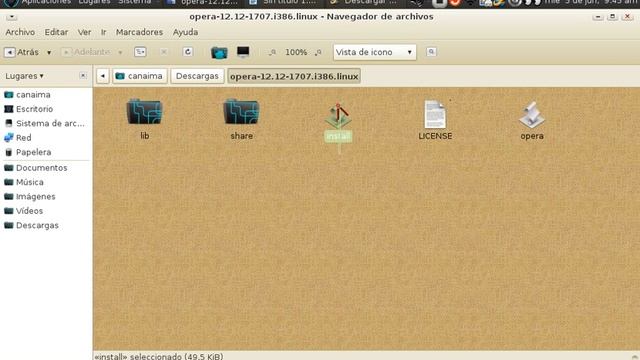Screen dimensions: 640x360
Task: Open the share folder icon
Action: click(x=241, y=111)
